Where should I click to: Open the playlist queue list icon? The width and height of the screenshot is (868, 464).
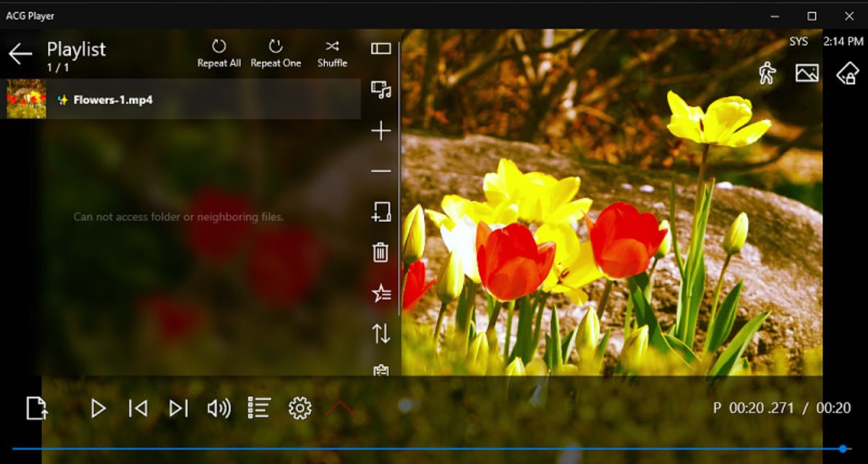click(259, 408)
